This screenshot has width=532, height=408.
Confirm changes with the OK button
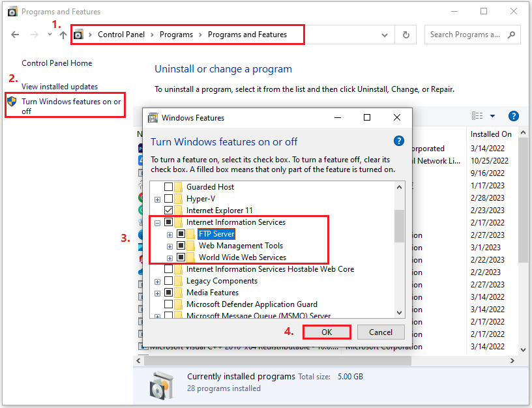327,332
